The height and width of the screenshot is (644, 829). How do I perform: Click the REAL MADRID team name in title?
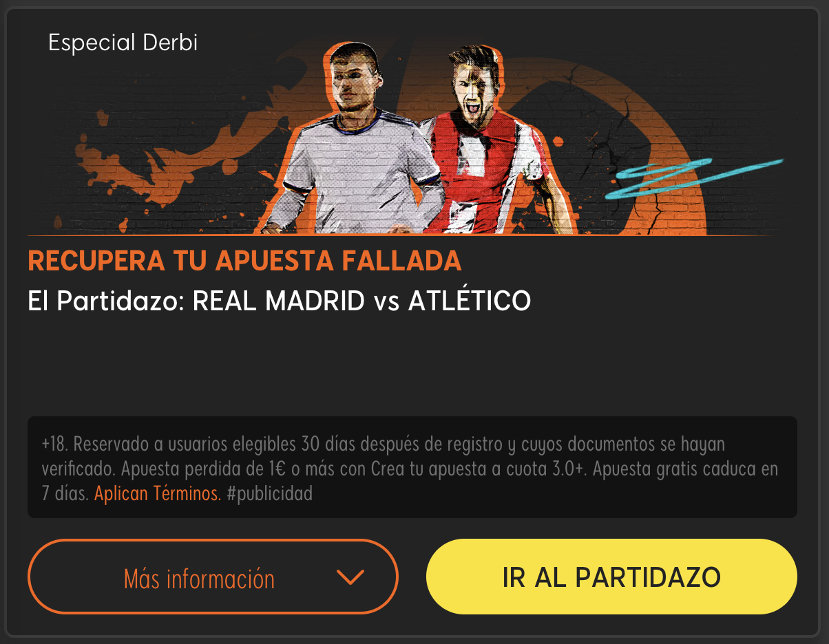(279, 301)
